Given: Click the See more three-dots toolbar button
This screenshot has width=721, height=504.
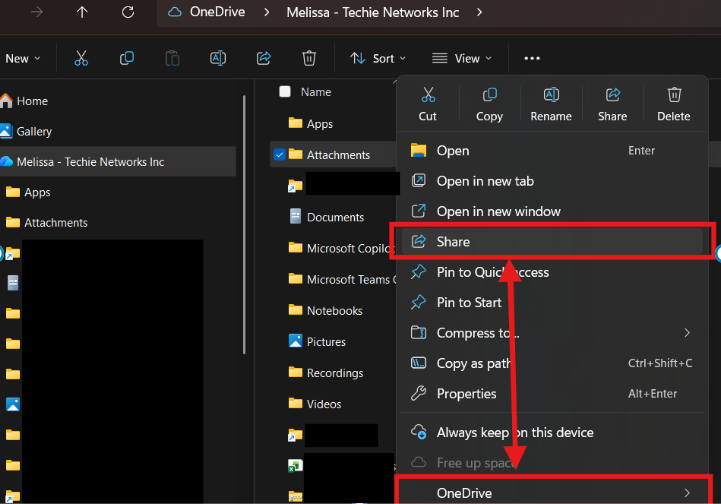Looking at the screenshot, I should point(532,58).
